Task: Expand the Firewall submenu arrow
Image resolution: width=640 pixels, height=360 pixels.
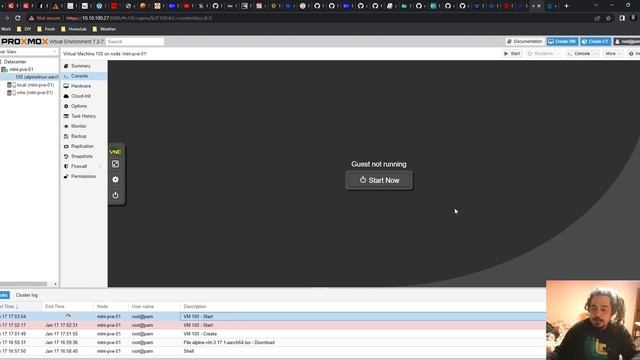Action: [x=100, y=166]
